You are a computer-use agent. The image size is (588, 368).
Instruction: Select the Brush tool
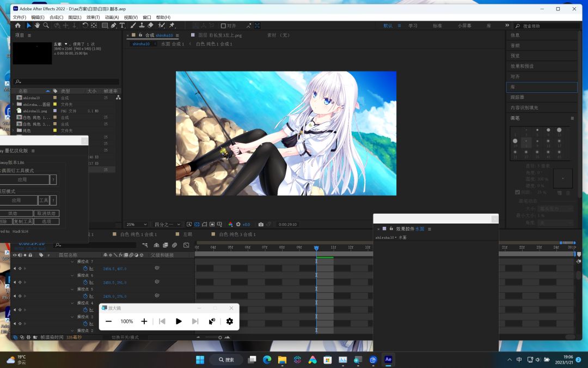coord(133,26)
